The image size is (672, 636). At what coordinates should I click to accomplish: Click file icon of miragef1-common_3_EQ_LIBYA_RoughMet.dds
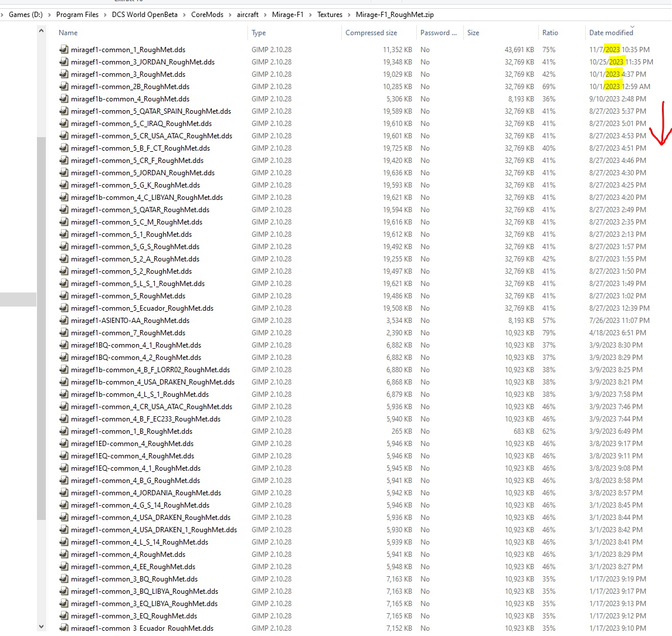[x=64, y=603]
